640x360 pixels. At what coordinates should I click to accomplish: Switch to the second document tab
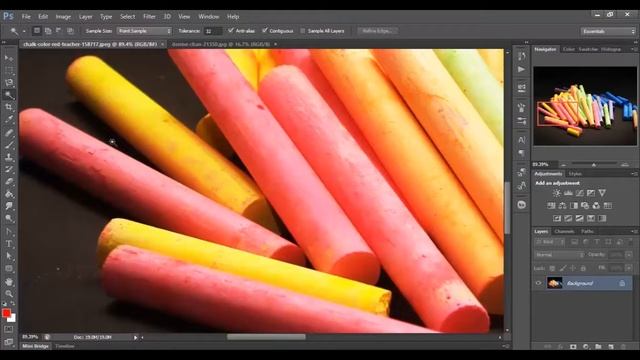click(221, 44)
